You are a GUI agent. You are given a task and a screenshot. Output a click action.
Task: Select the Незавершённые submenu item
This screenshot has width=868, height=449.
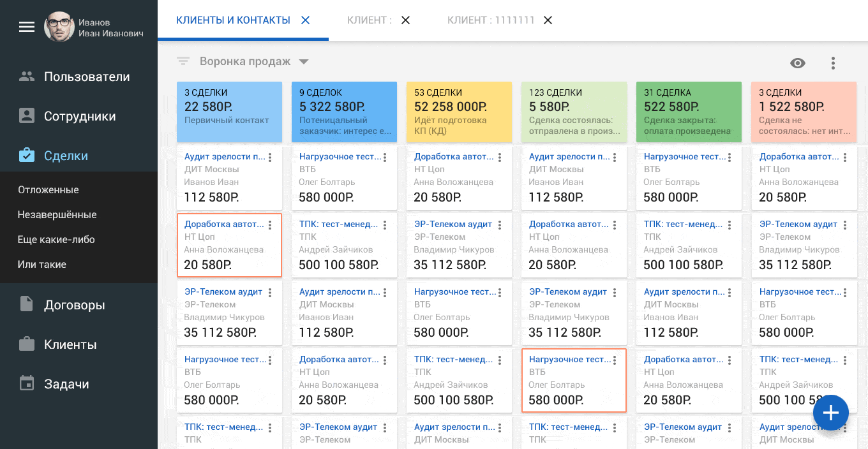(x=57, y=215)
